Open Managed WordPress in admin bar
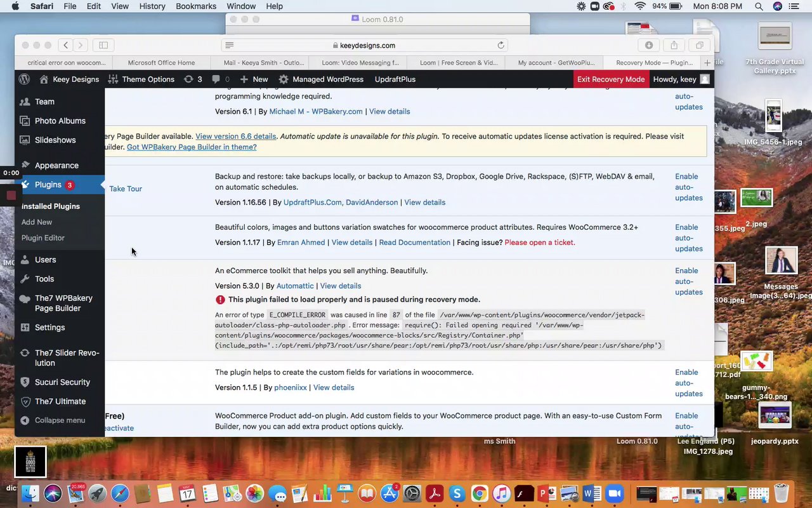Screen dimensions: 812x508 [x=321, y=79]
